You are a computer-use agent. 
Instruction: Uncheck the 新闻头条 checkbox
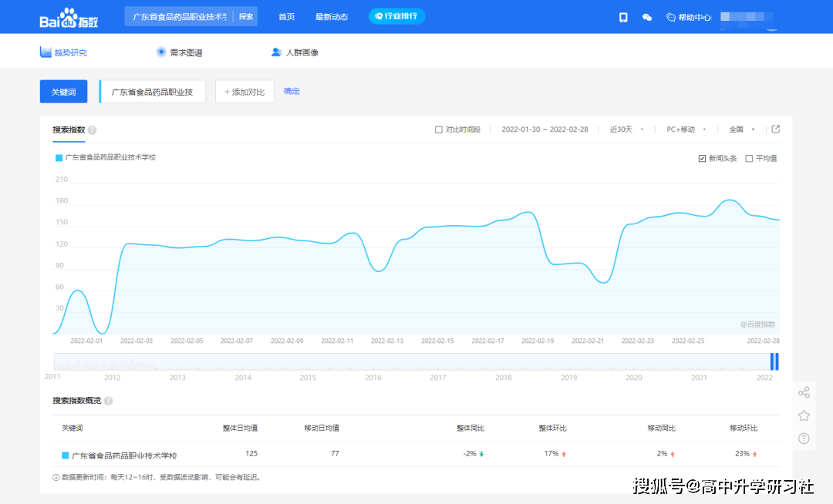point(702,158)
